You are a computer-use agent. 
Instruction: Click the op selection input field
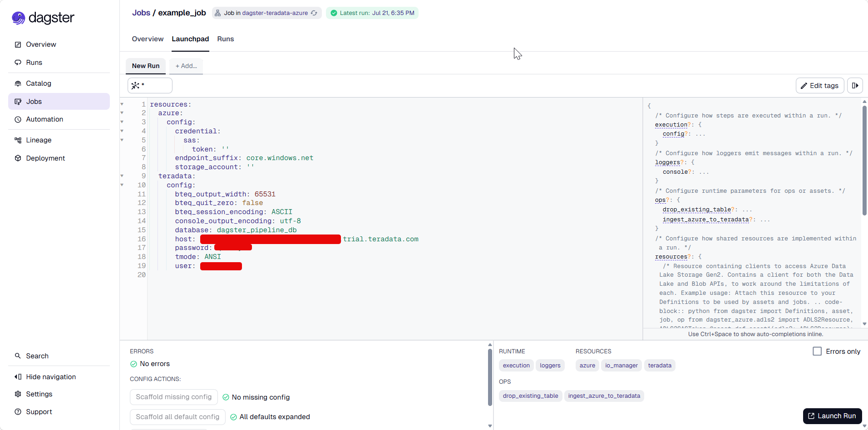[x=150, y=85]
